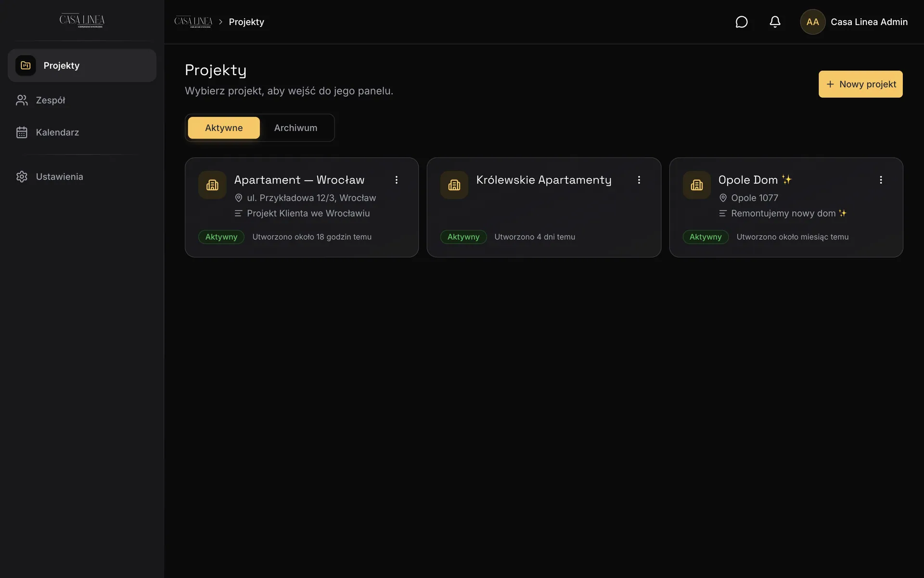
Task: Open options menu for Królewskie Apartamenty
Action: (x=639, y=180)
